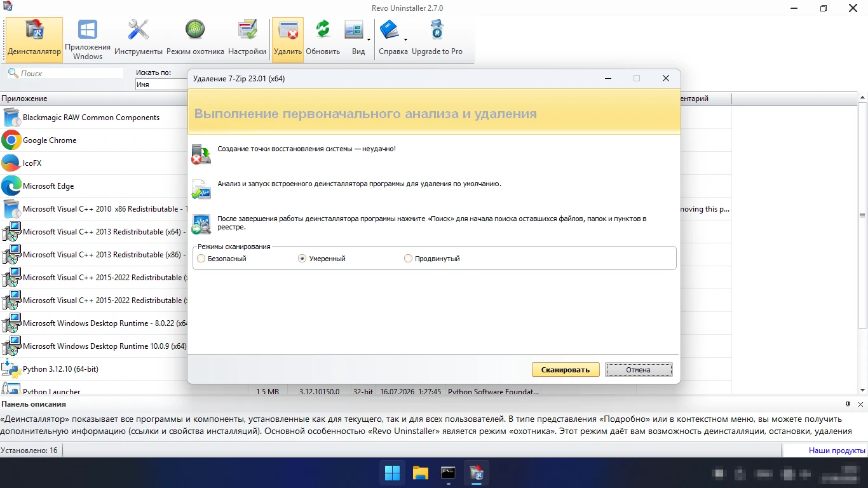
Task: Open File Explorer from the taskbar
Action: [420, 473]
